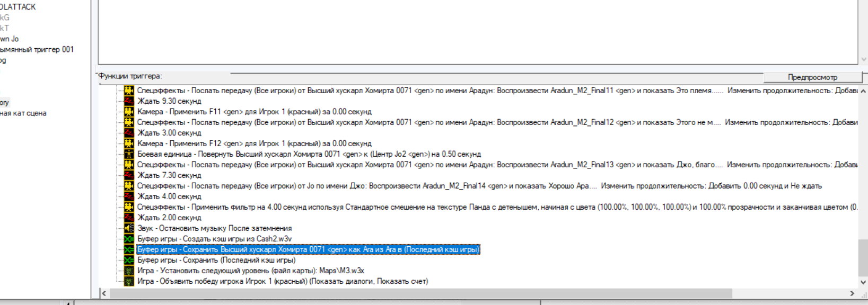Select the Камера - Применить F12 action text
868x305 pixels.
tap(255, 143)
